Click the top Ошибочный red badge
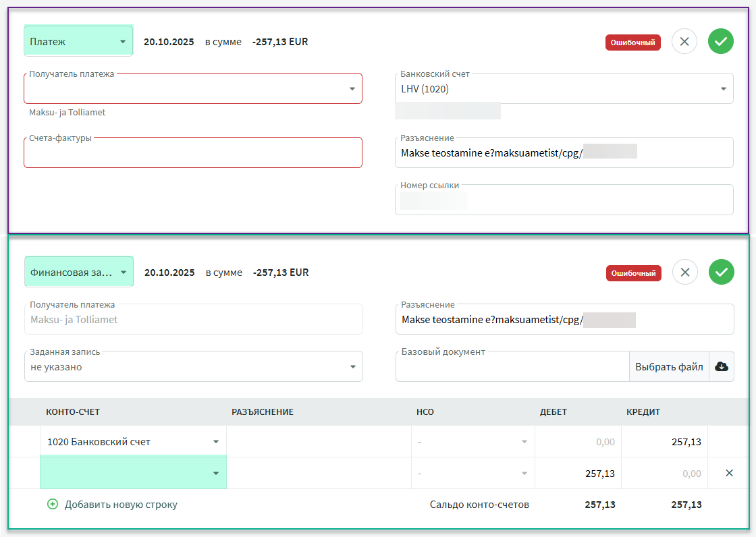 [x=632, y=42]
